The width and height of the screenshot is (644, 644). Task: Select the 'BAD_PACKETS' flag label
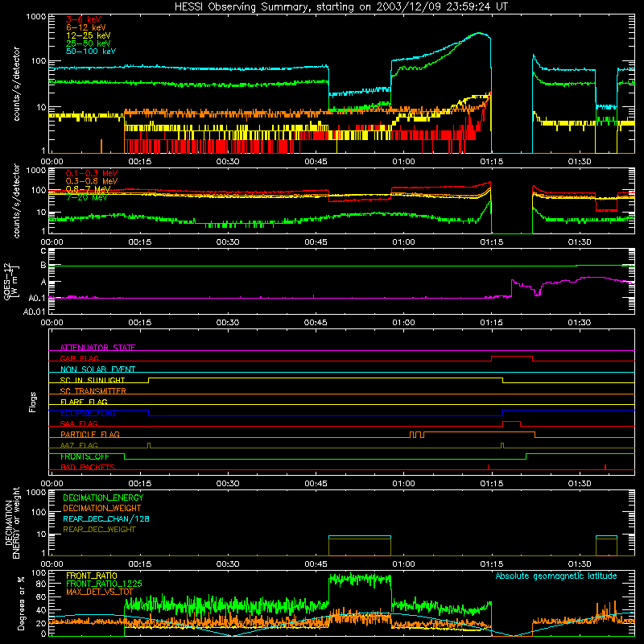(x=88, y=467)
